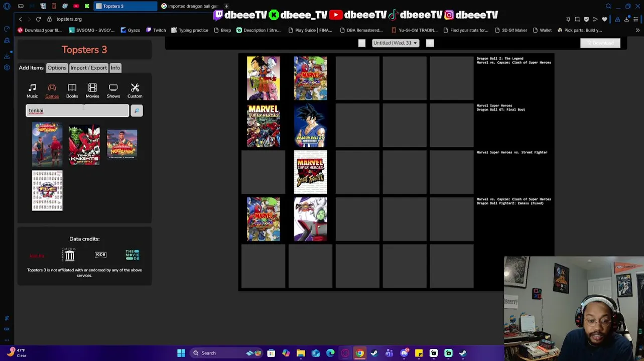Switch to the Add Items tab

(x=31, y=68)
